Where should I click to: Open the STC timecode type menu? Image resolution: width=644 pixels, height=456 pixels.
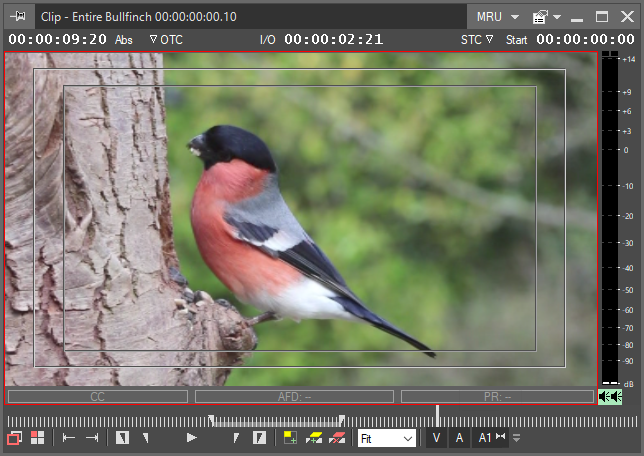(477, 39)
